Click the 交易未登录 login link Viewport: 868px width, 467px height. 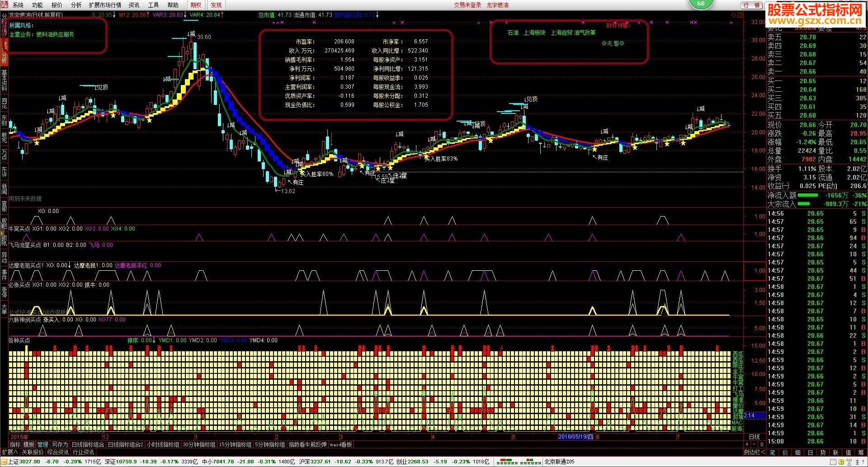click(467, 5)
